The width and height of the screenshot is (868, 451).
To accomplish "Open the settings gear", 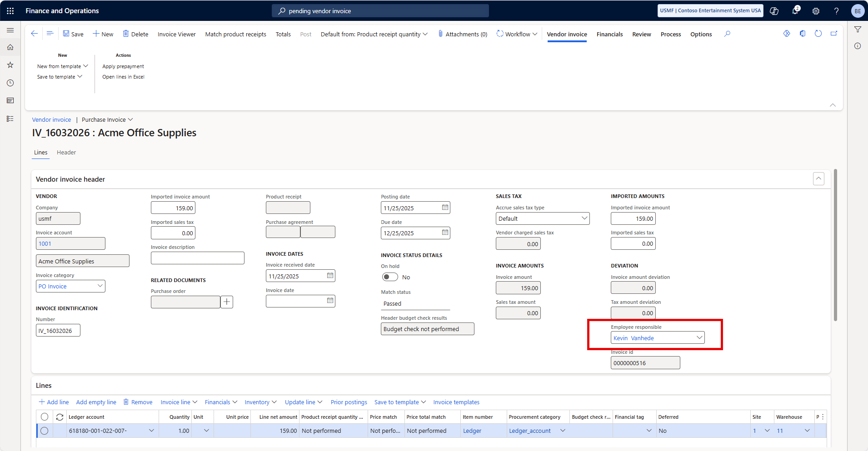I will pos(816,11).
